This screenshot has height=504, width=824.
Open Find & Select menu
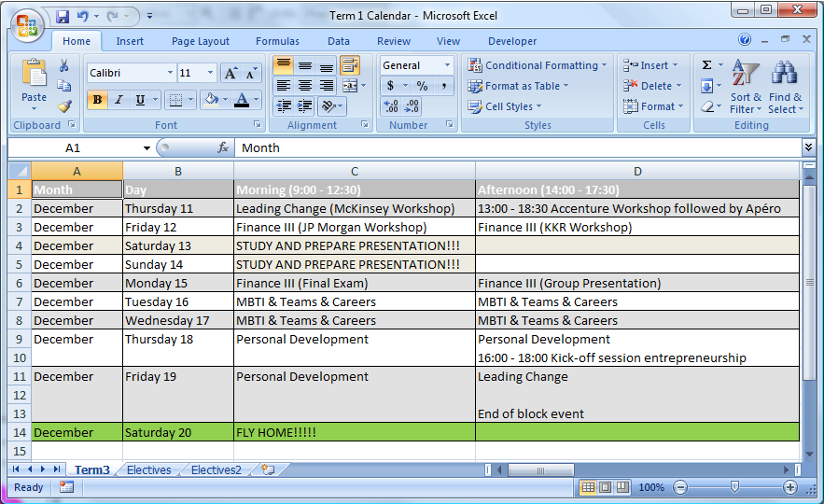click(x=785, y=87)
